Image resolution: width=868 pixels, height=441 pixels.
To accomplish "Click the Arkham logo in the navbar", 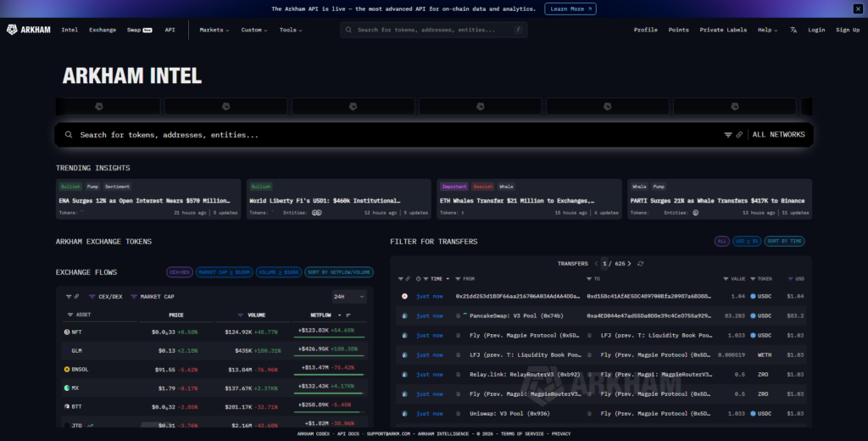I will click(x=29, y=30).
